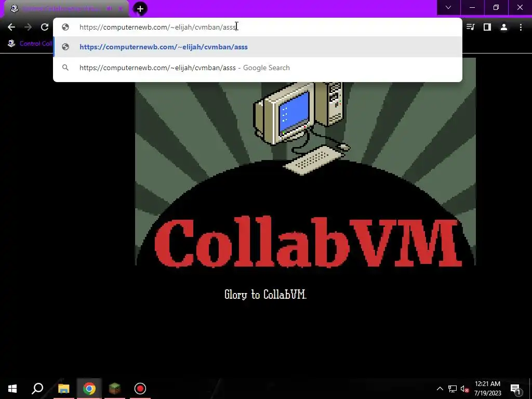Viewport: 532px width, 399px height.
Task: Open the profile account icon
Action: [504, 27]
